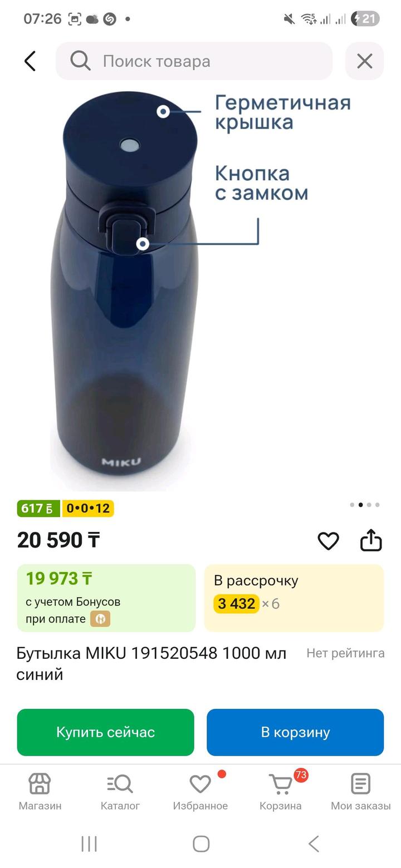The height and width of the screenshot is (868, 401).
Task: Open the 617 Б bonus badge
Action: coord(38,508)
